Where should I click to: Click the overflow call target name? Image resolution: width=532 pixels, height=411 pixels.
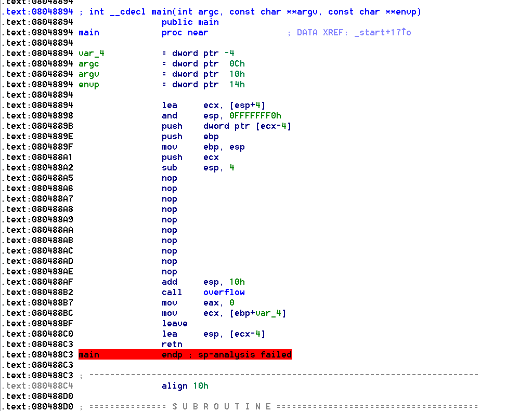pos(224,292)
